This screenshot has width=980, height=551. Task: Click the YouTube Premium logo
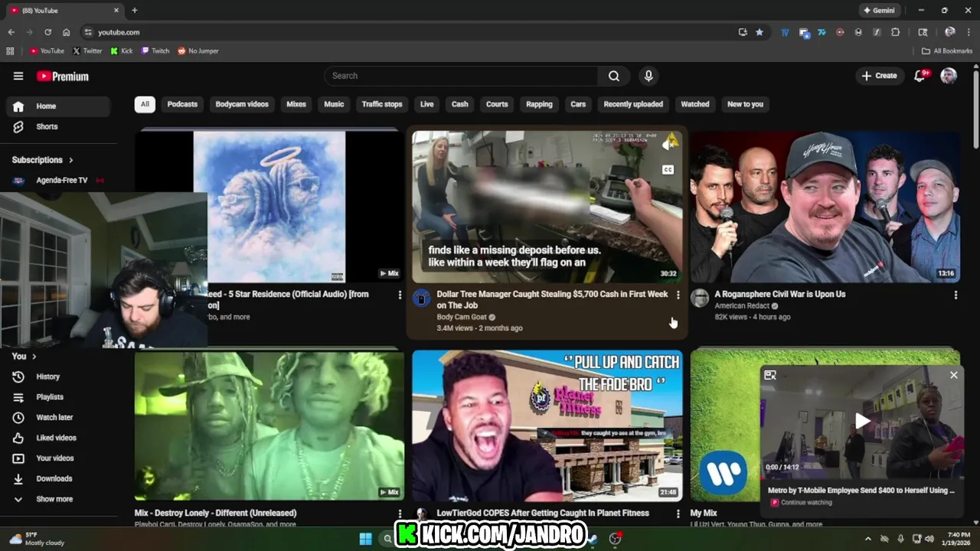(63, 76)
